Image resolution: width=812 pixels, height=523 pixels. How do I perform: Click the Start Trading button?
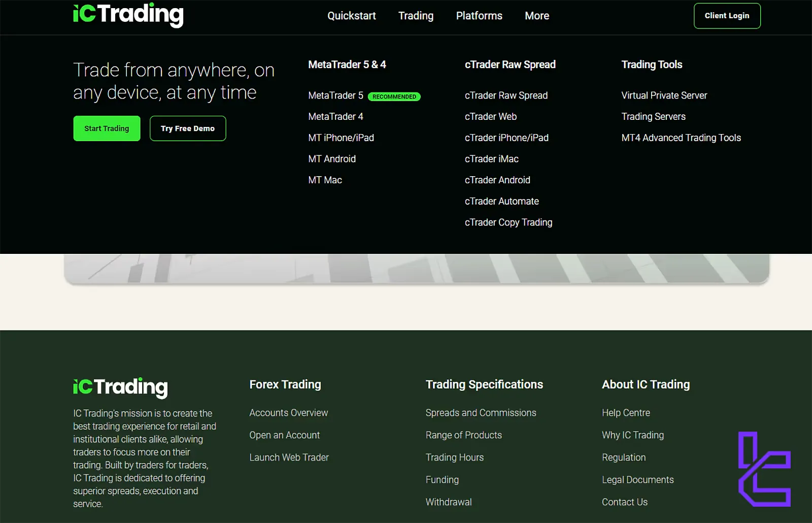tap(107, 128)
